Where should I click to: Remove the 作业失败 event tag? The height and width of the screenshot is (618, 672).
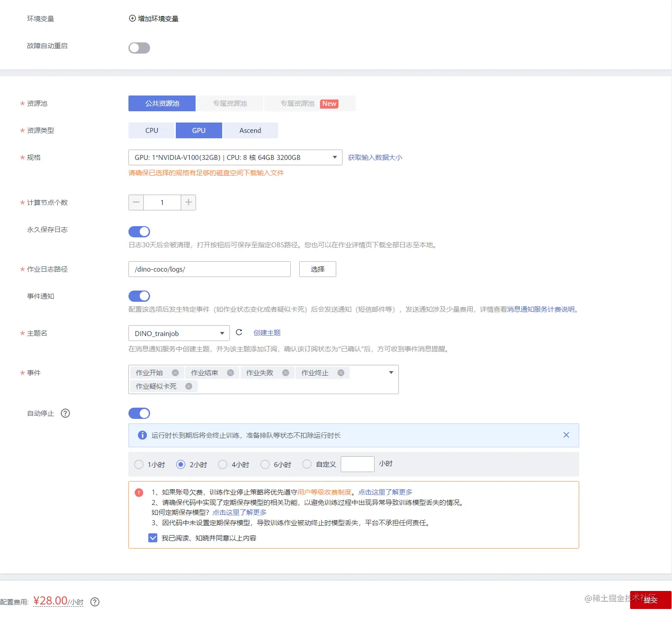[286, 373]
